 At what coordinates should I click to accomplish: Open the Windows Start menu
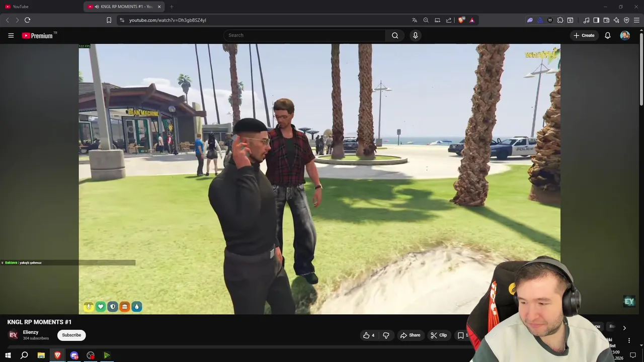[8, 355]
